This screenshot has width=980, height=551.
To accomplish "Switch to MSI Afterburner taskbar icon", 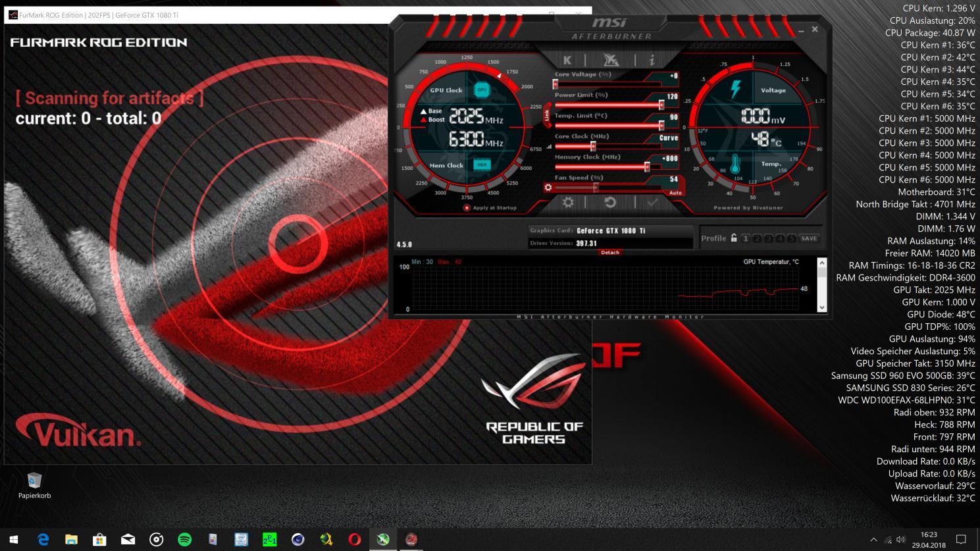I will [x=382, y=540].
